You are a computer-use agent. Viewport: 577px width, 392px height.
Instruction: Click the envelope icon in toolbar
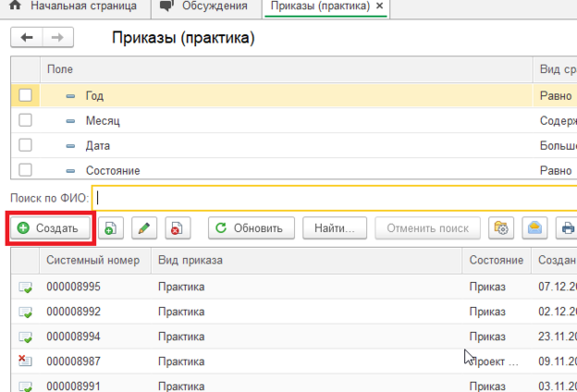pos(534,227)
